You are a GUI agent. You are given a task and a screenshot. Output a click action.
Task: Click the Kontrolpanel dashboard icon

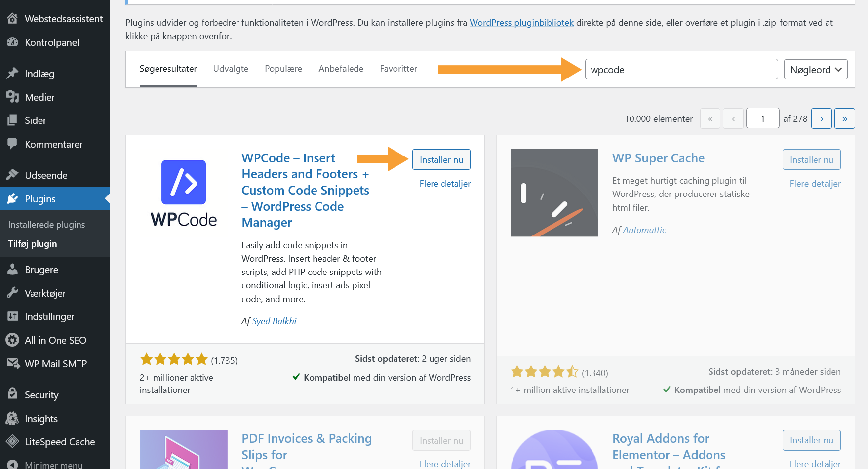[x=12, y=42]
